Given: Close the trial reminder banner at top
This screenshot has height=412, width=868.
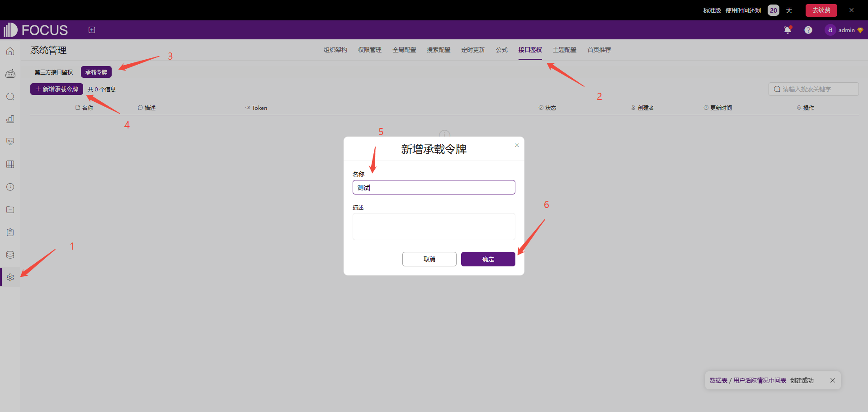Looking at the screenshot, I should click(851, 10).
